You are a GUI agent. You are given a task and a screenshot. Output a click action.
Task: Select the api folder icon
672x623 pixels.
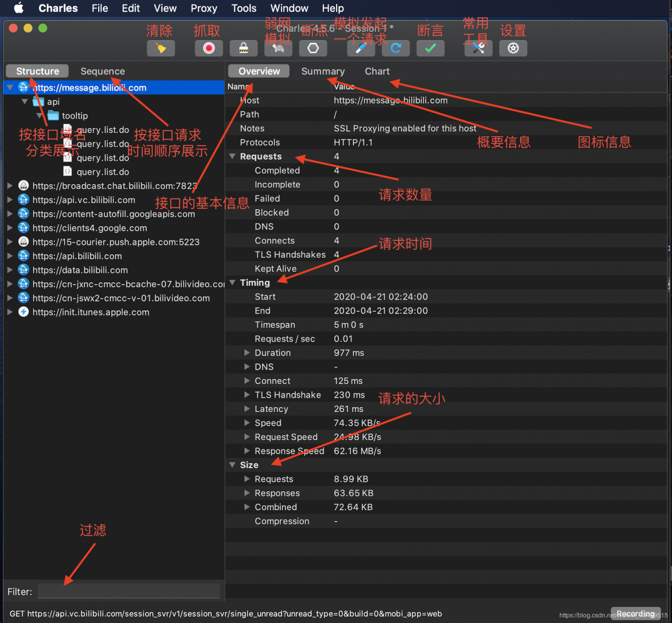[x=38, y=101]
